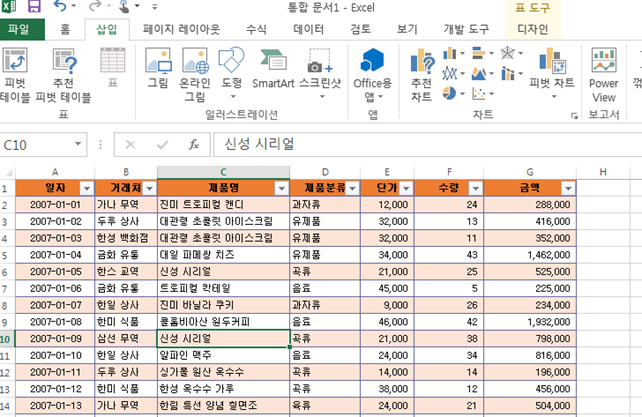
Task: Insert a Picture (그림)
Action: pyautogui.click(x=158, y=68)
